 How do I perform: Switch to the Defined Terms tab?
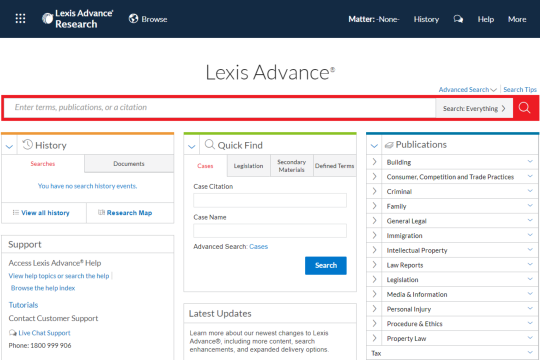pos(334,166)
